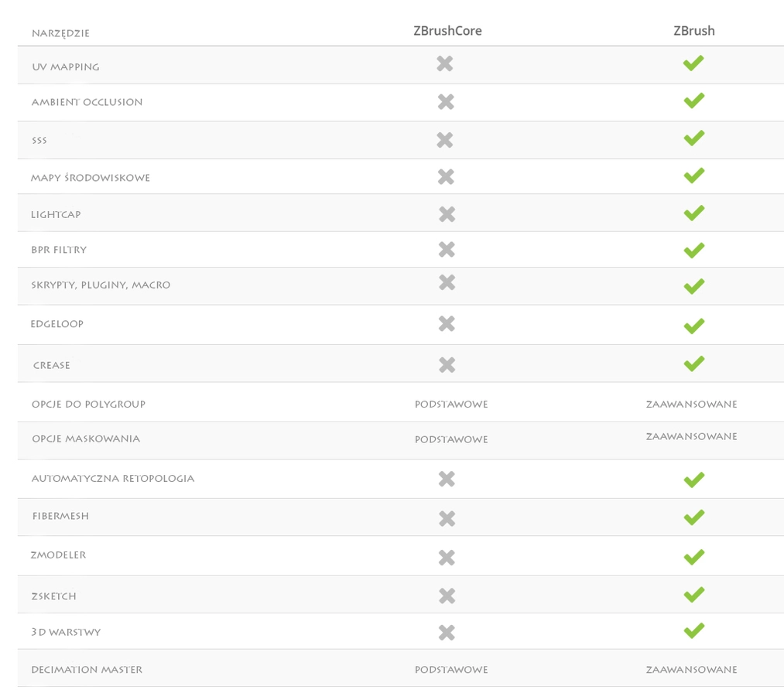The image size is (784, 693).
Task: Click the gray X in SSS row
Action: click(x=445, y=140)
